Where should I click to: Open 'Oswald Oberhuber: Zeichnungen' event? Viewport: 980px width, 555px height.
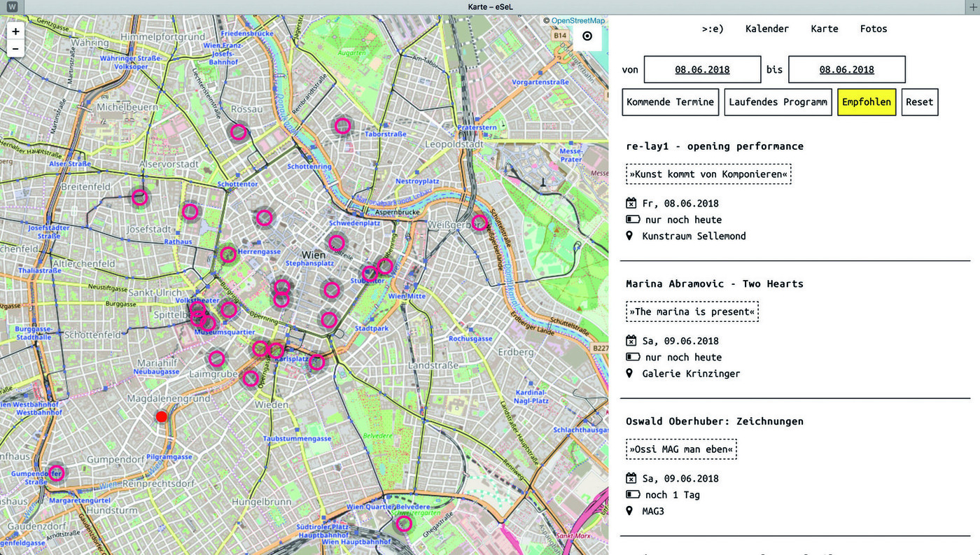715,421
